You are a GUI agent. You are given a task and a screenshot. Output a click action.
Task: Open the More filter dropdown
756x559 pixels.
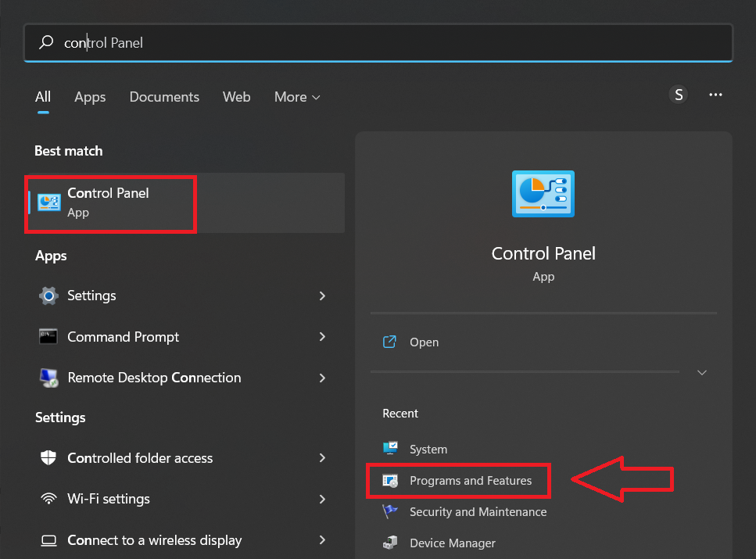(x=297, y=97)
